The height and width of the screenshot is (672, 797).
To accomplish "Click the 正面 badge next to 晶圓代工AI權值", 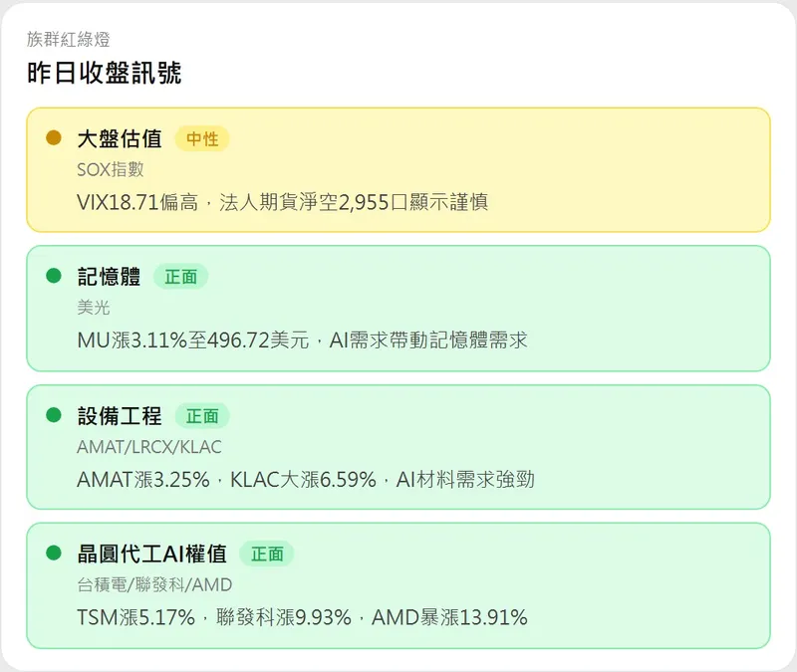I will [267, 554].
